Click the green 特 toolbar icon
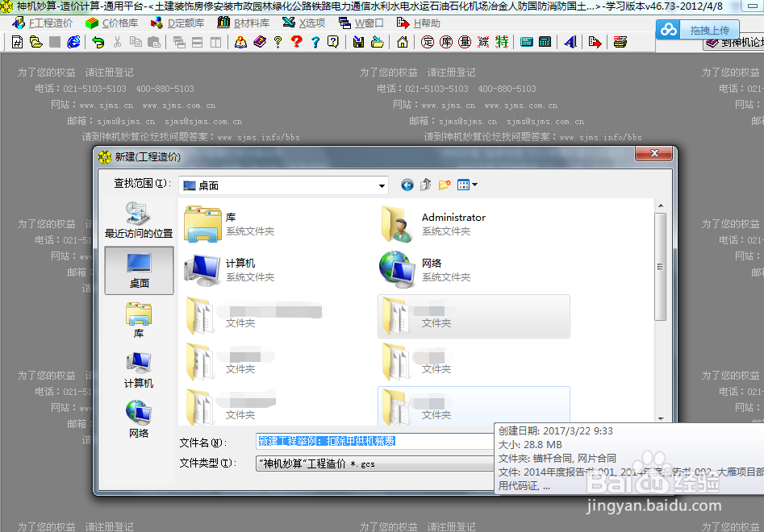 pyautogui.click(x=502, y=43)
